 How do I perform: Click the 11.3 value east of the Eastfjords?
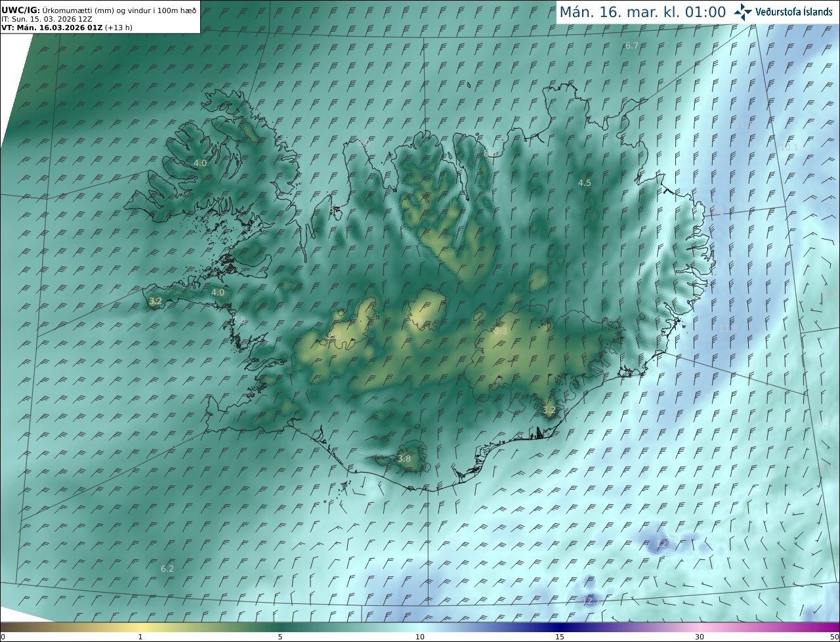click(x=728, y=328)
